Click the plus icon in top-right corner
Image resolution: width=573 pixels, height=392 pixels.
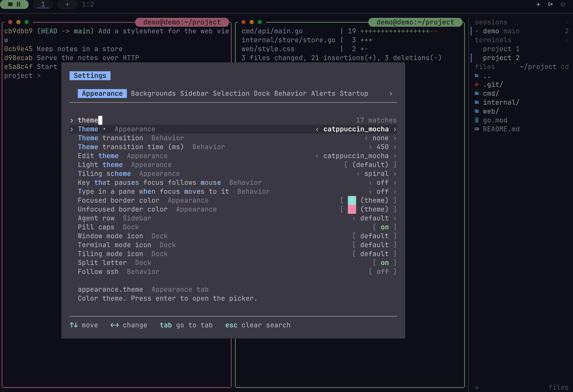tap(538, 4)
